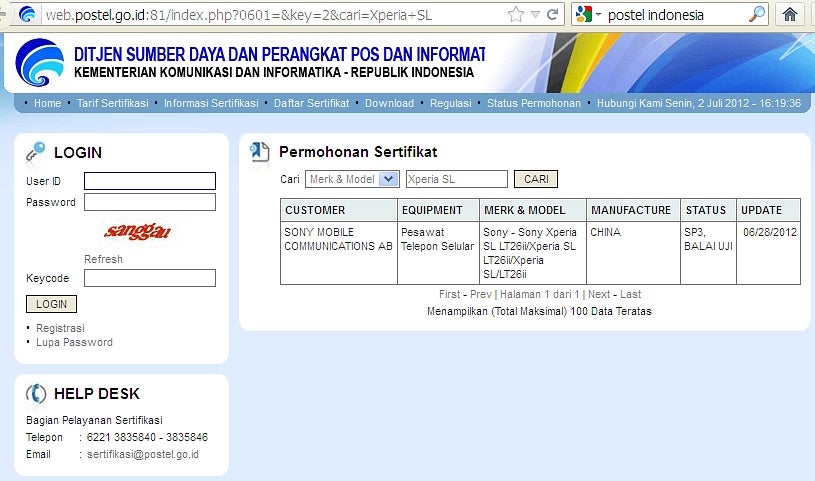Open Hubungi Kami menu item
The height and width of the screenshot is (481, 815).
628,103
